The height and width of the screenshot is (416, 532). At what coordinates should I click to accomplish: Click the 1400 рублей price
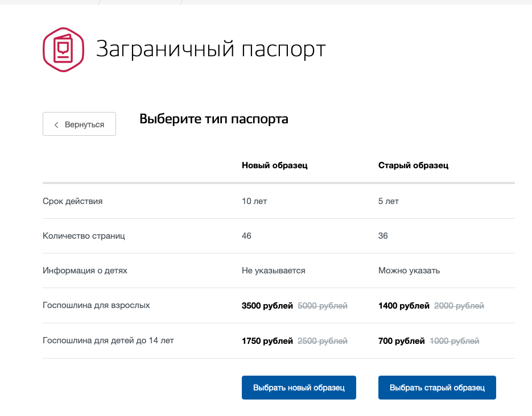click(x=403, y=306)
